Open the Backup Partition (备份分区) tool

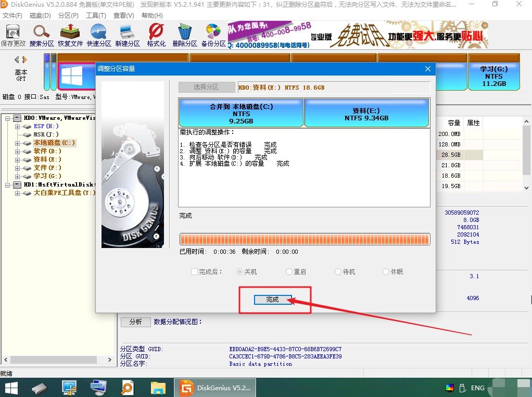[213, 34]
